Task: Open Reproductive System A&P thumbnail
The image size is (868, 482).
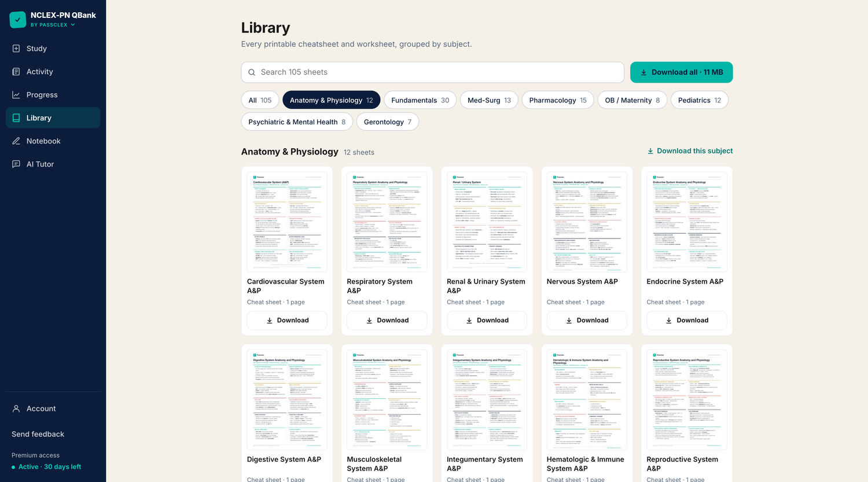Action: [x=687, y=399]
